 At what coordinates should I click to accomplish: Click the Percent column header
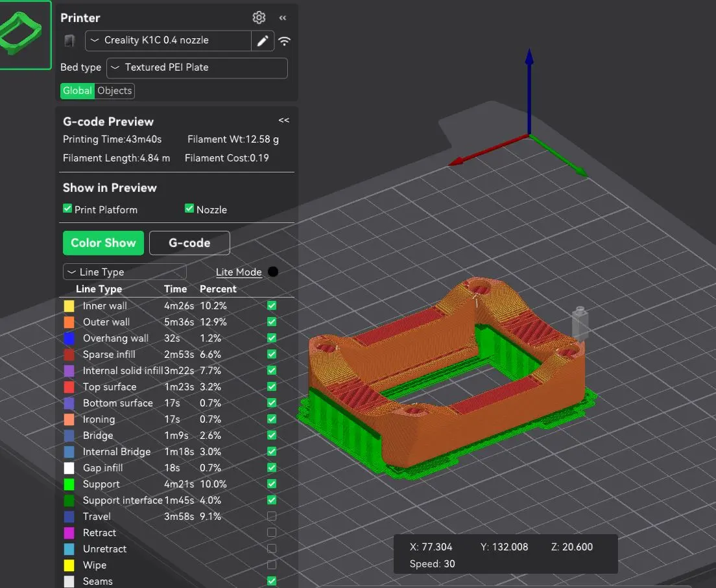pos(218,289)
